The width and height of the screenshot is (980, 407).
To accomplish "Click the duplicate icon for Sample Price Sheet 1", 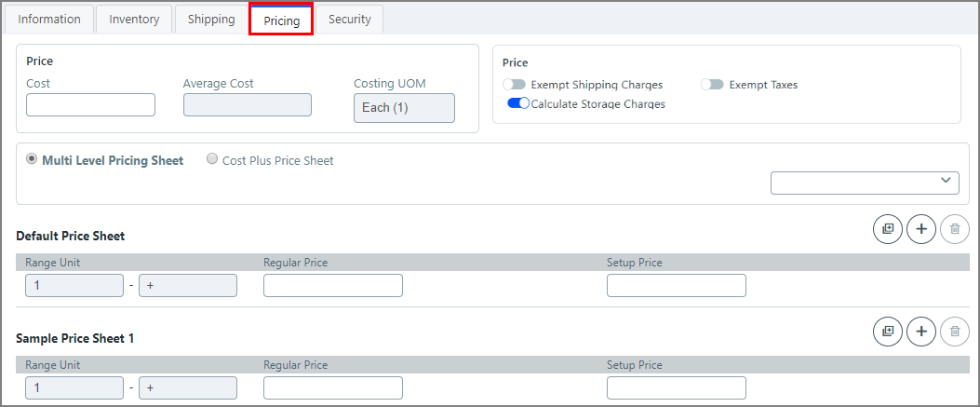I will [x=888, y=331].
